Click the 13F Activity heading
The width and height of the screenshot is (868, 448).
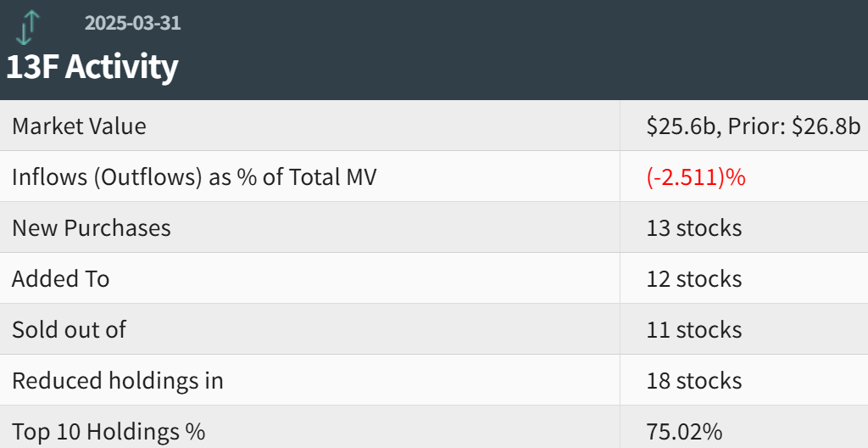[92, 67]
